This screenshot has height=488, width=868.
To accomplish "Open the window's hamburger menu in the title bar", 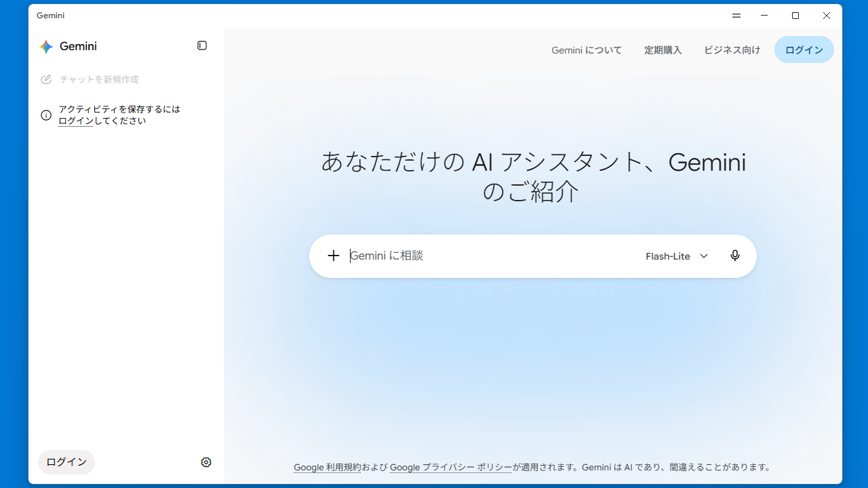I will [x=736, y=16].
